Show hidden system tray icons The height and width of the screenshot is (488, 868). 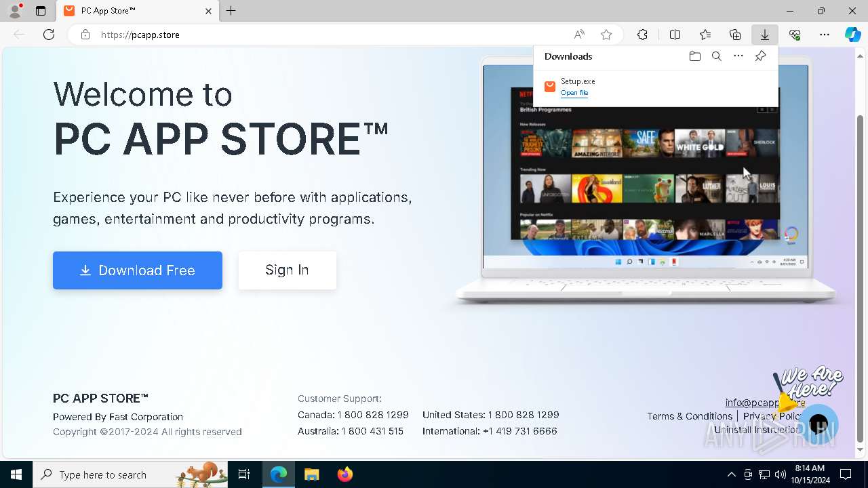tap(731, 474)
